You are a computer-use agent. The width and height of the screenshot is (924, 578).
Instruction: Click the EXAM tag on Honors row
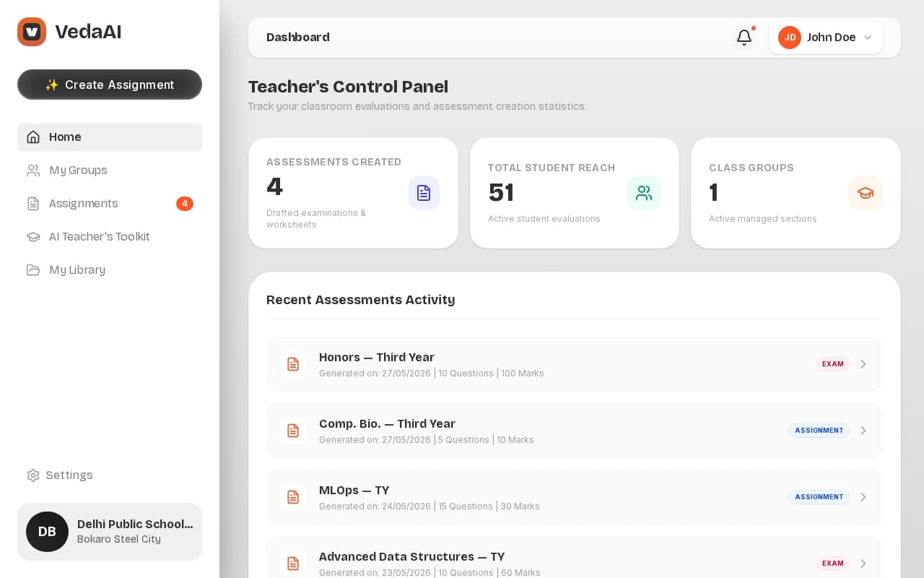[833, 364]
